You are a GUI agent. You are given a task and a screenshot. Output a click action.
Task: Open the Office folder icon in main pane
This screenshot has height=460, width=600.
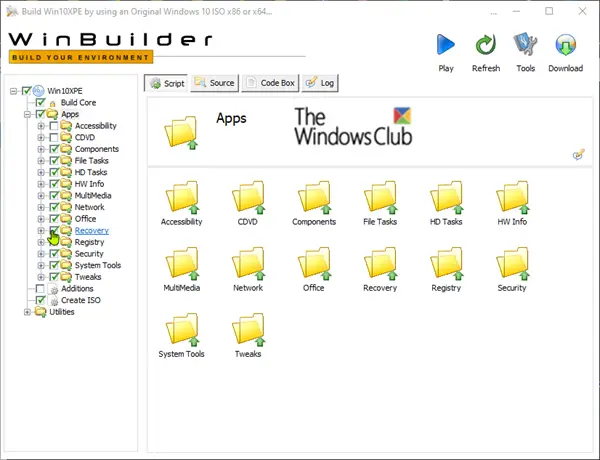point(315,263)
